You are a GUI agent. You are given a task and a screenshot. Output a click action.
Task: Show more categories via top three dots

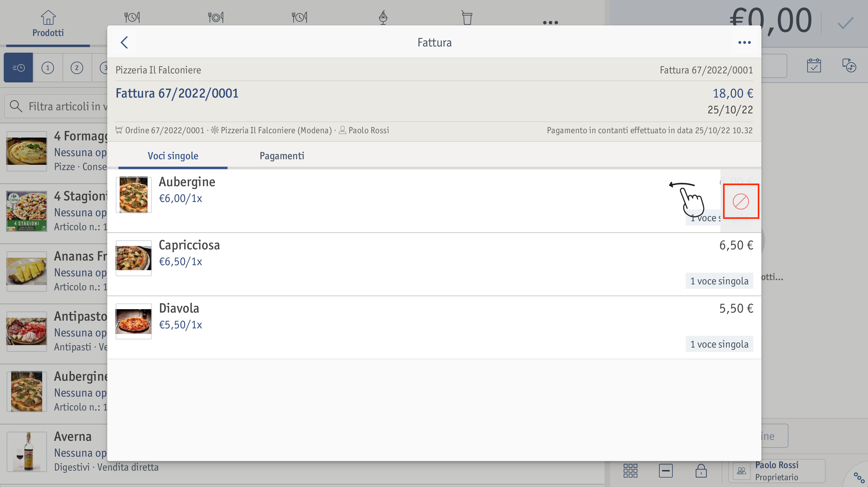[551, 23]
